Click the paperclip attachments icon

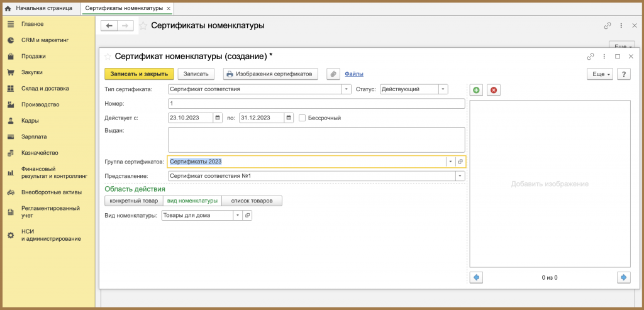[333, 74]
